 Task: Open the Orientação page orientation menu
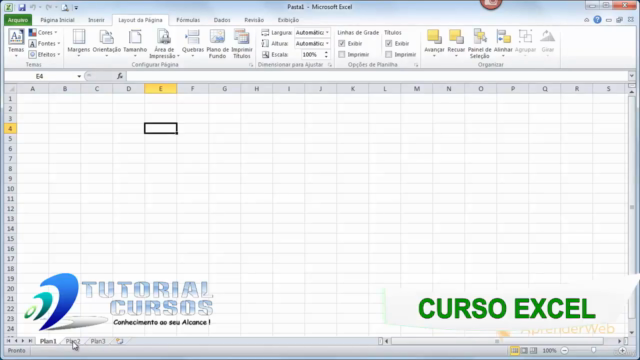click(x=107, y=42)
